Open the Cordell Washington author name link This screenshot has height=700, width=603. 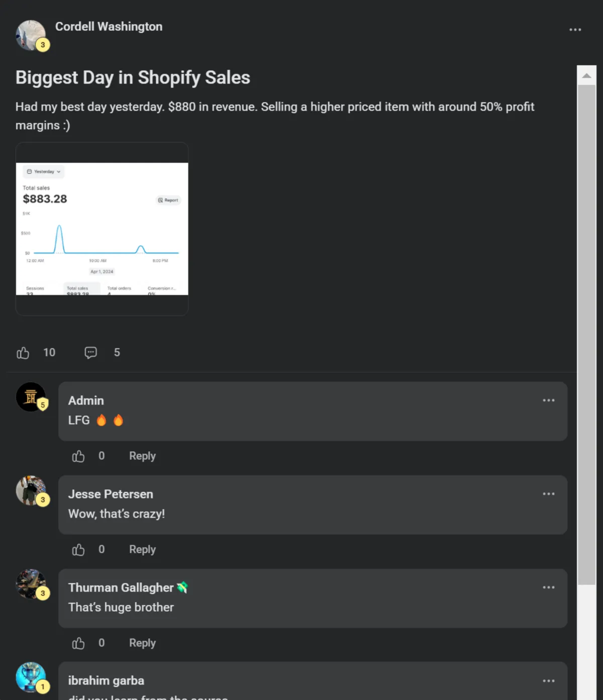(x=109, y=27)
